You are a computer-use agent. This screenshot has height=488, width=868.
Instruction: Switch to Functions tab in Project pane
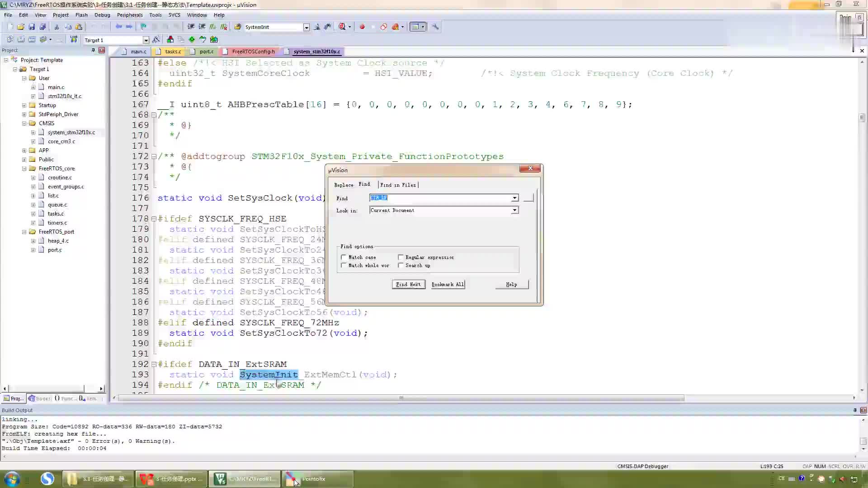pyautogui.click(x=66, y=399)
